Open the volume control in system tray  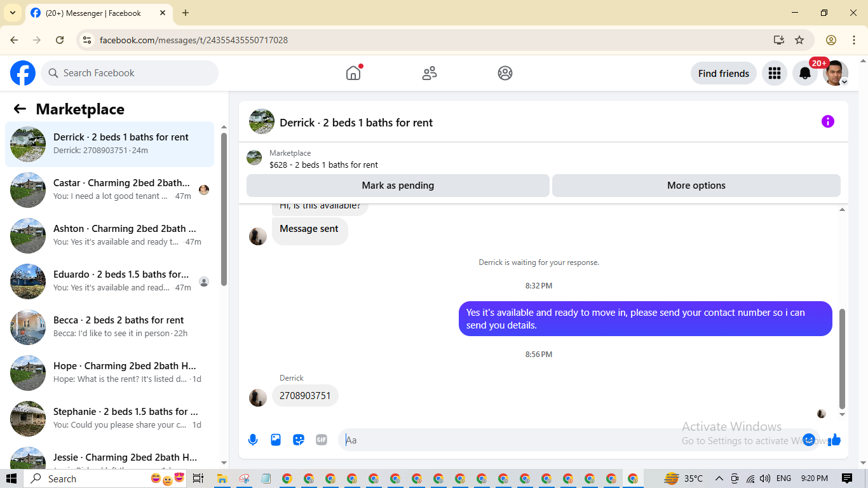click(x=764, y=478)
